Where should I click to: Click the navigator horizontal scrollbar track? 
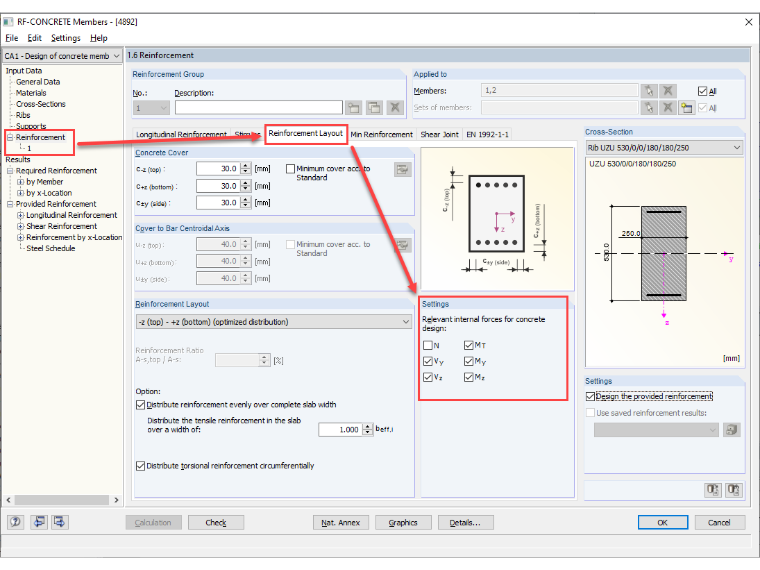click(x=62, y=500)
